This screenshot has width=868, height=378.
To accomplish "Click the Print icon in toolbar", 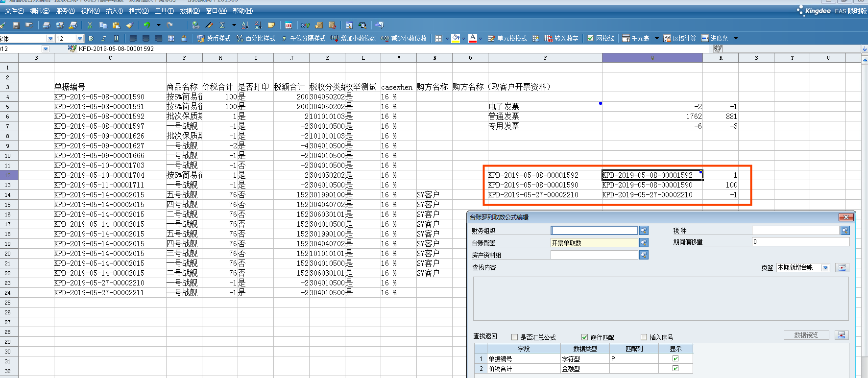I will (47, 25).
